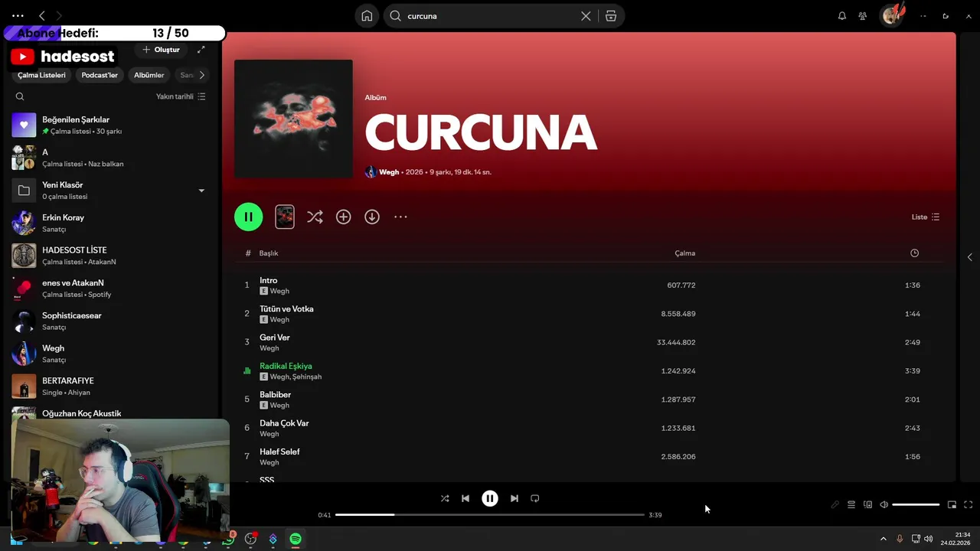The image size is (980, 551).
Task: Pause playback in the player bar
Action: (490, 498)
